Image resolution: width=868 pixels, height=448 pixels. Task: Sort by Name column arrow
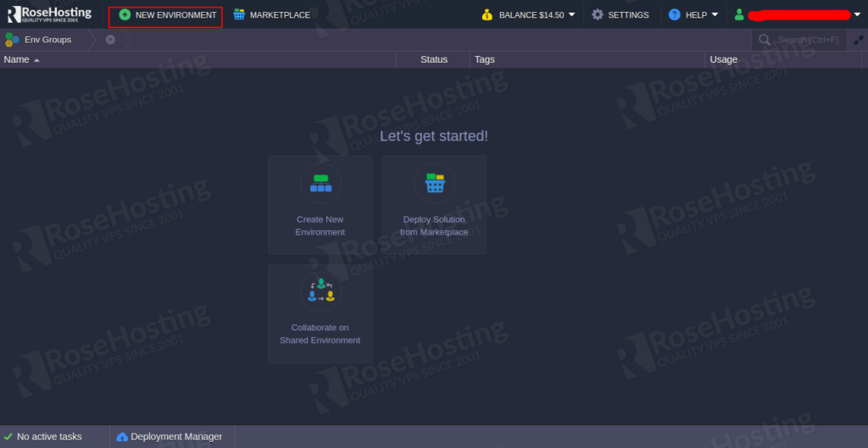36,60
